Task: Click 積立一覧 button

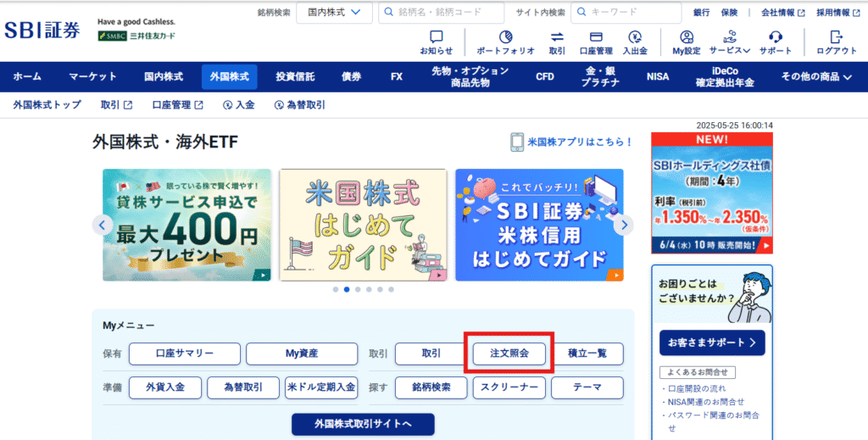Action: (x=587, y=354)
